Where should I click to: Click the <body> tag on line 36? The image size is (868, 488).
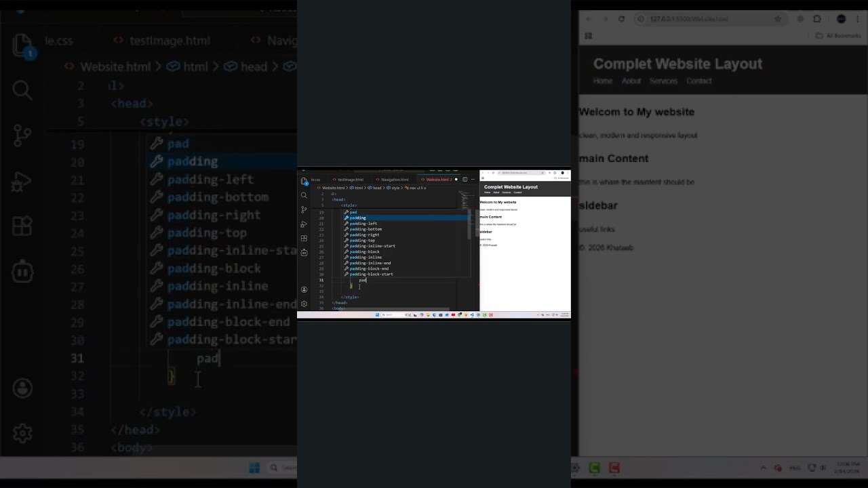pos(338,308)
